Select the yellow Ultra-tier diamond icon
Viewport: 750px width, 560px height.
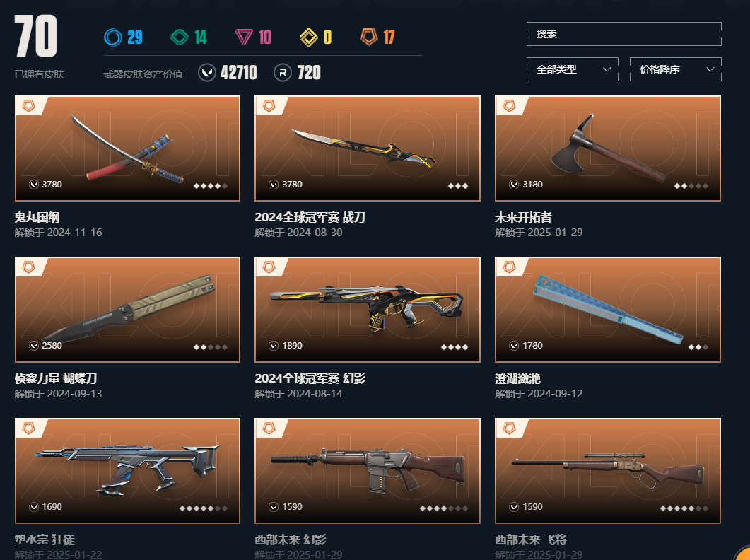(308, 37)
